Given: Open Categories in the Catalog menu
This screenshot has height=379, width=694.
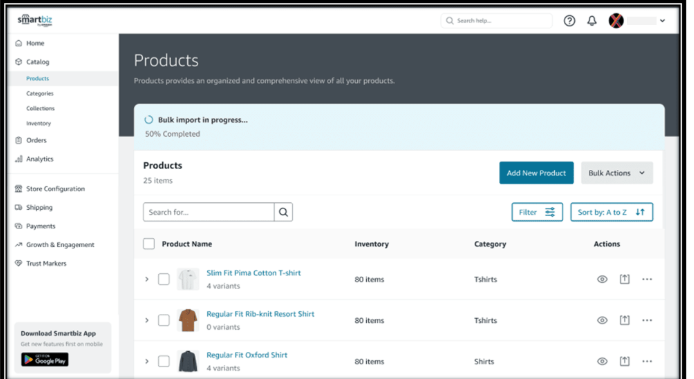Looking at the screenshot, I should pos(40,93).
